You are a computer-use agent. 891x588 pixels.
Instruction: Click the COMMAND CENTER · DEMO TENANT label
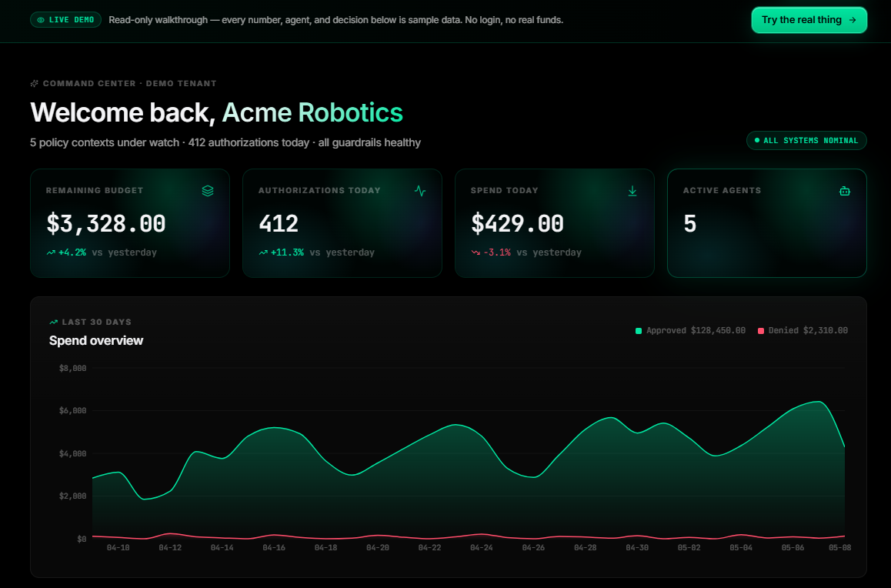(129, 84)
